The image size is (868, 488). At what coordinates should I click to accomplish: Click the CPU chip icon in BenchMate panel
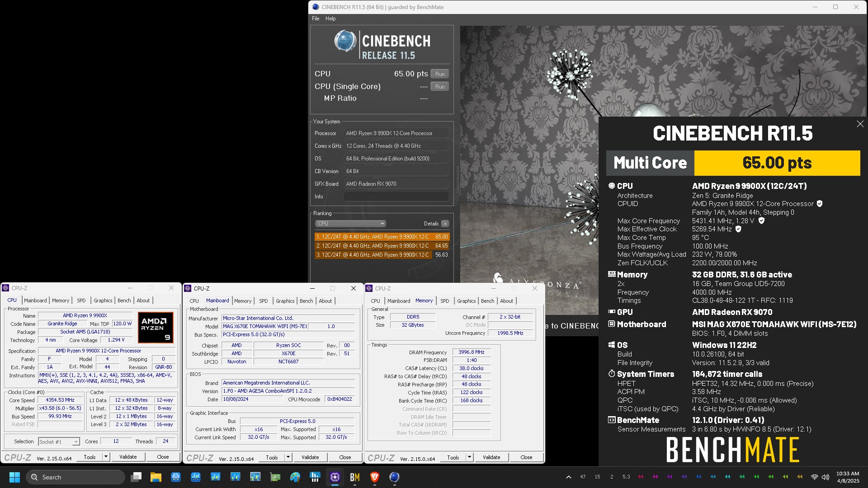612,186
